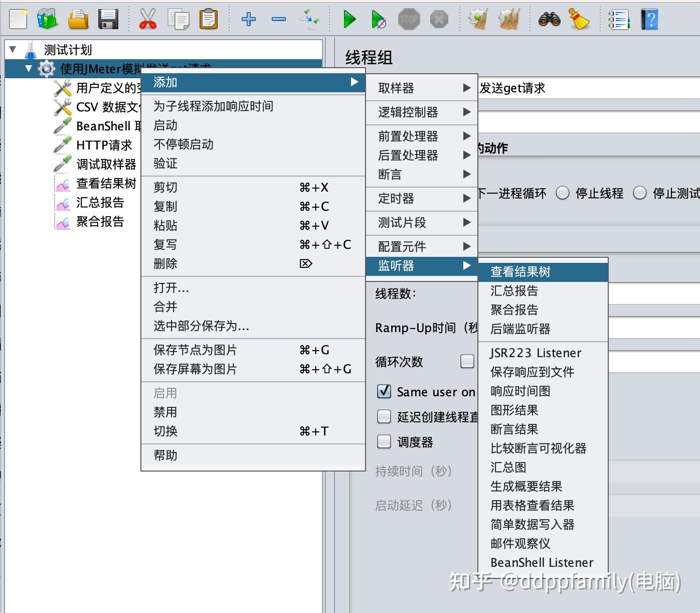Click 帮助 in the context menu
The width and height of the screenshot is (700, 613).
pos(165,455)
